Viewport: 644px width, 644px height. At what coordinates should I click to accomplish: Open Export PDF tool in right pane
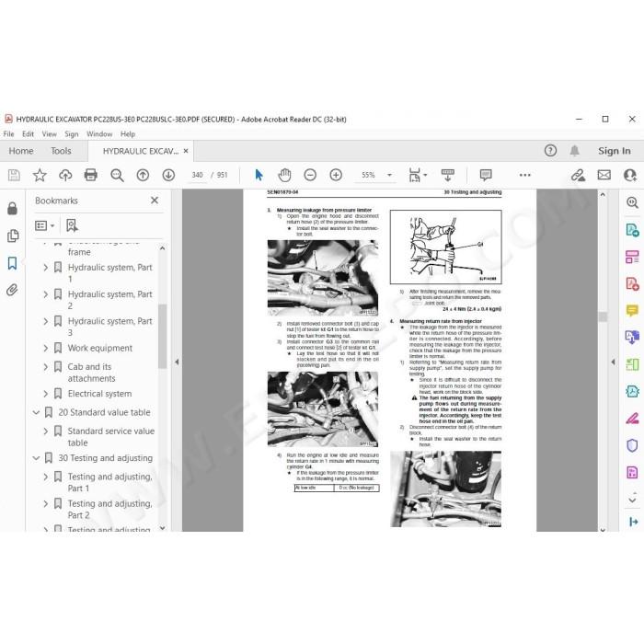click(632, 230)
